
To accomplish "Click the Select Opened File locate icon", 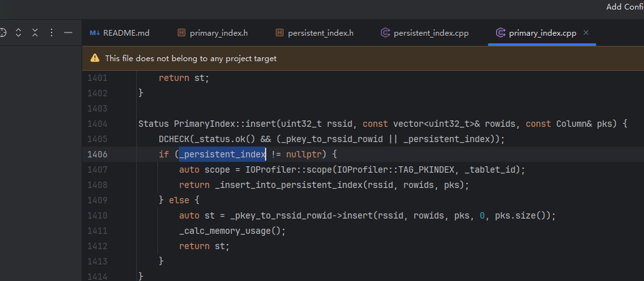I will pos(2,32).
